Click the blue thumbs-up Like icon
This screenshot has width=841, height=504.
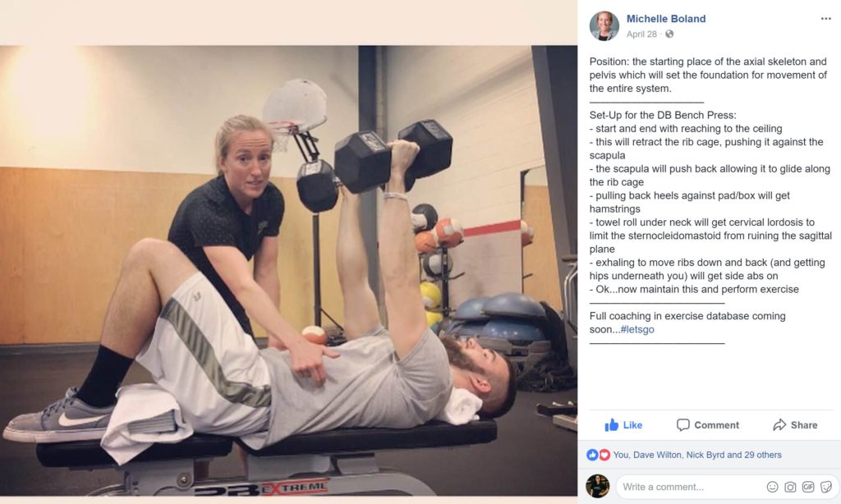point(611,425)
